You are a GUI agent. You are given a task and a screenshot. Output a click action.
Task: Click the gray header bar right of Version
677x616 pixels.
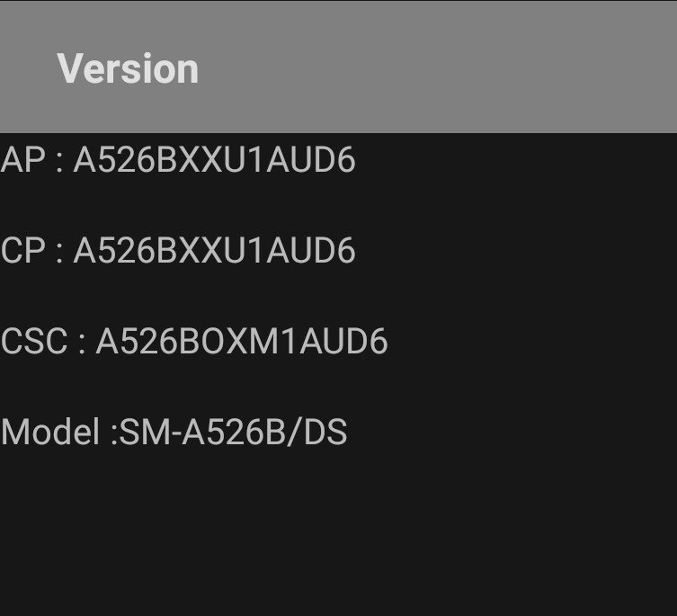coord(436,68)
